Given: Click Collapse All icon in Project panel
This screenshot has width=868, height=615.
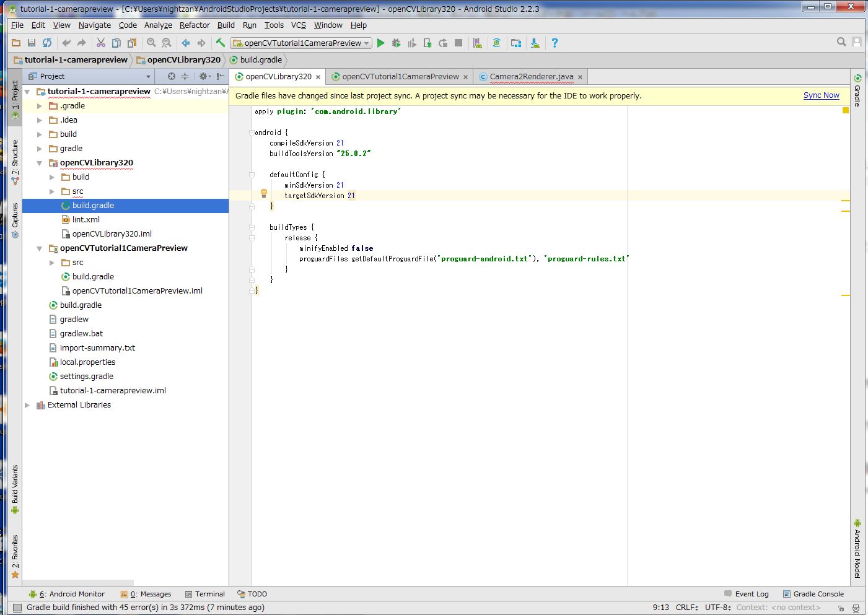Looking at the screenshot, I should [185, 76].
